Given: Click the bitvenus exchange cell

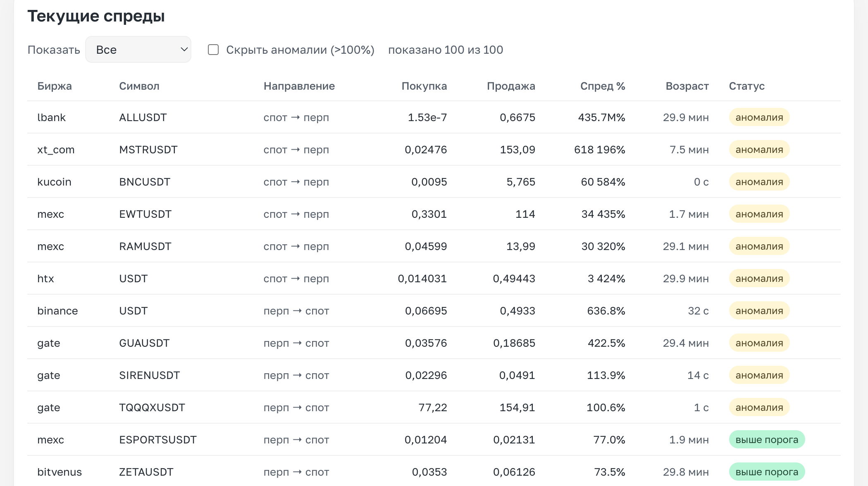Looking at the screenshot, I should click(x=60, y=472).
